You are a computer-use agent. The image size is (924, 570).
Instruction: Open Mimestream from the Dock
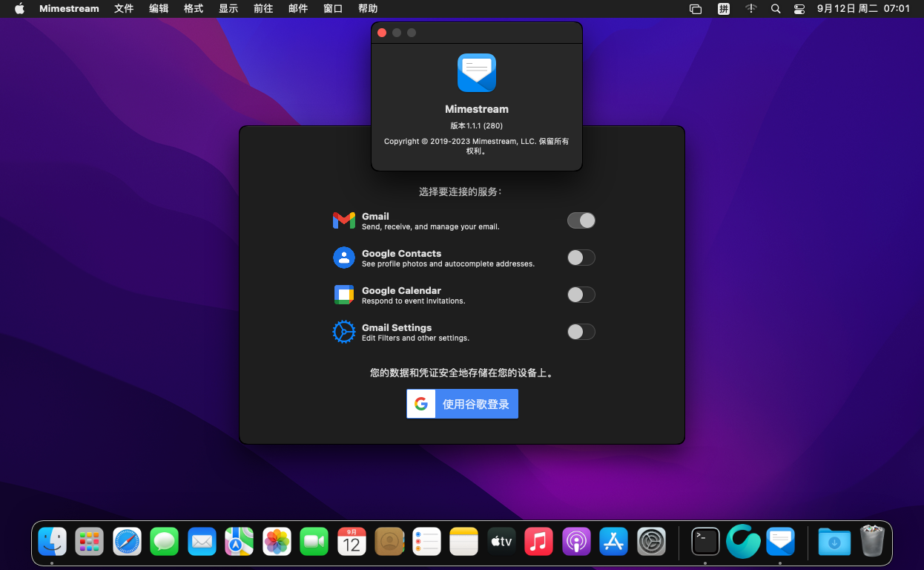(781, 542)
